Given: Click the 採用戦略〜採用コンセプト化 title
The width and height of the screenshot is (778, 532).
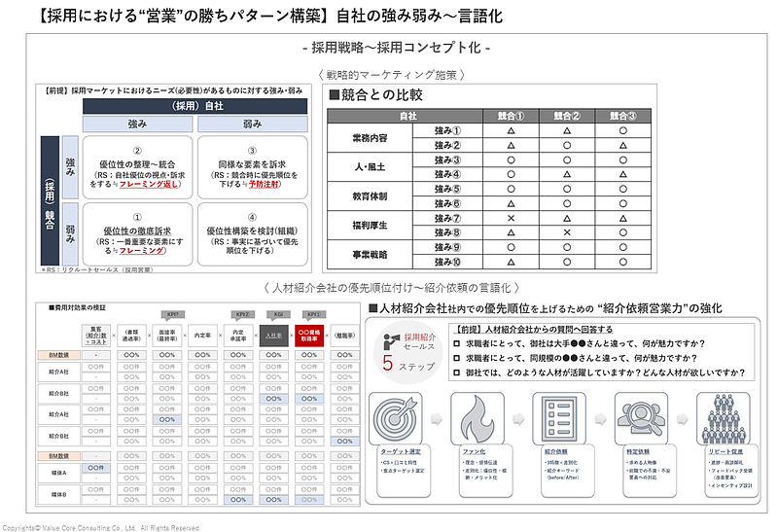Looking at the screenshot, I should (x=396, y=48).
